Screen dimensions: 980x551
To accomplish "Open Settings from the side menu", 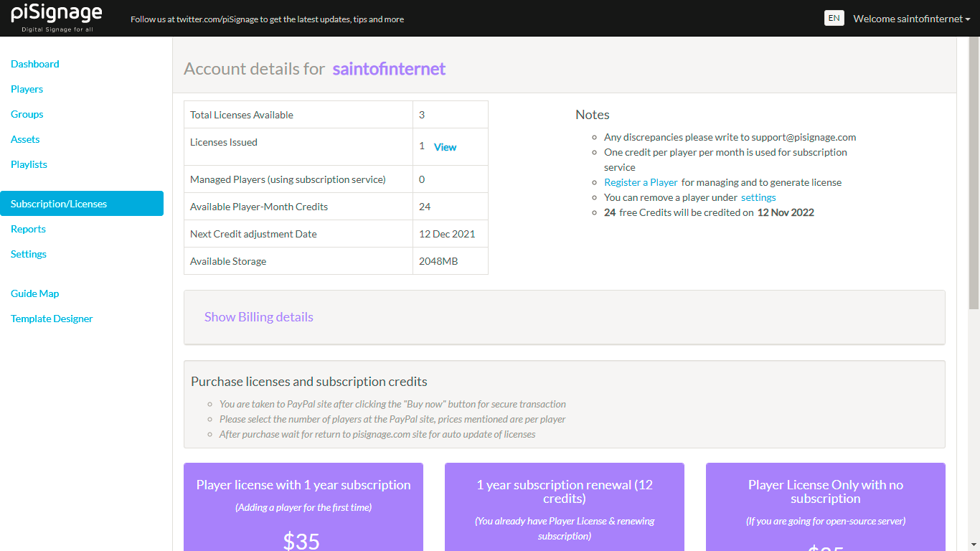I will pyautogui.click(x=29, y=254).
